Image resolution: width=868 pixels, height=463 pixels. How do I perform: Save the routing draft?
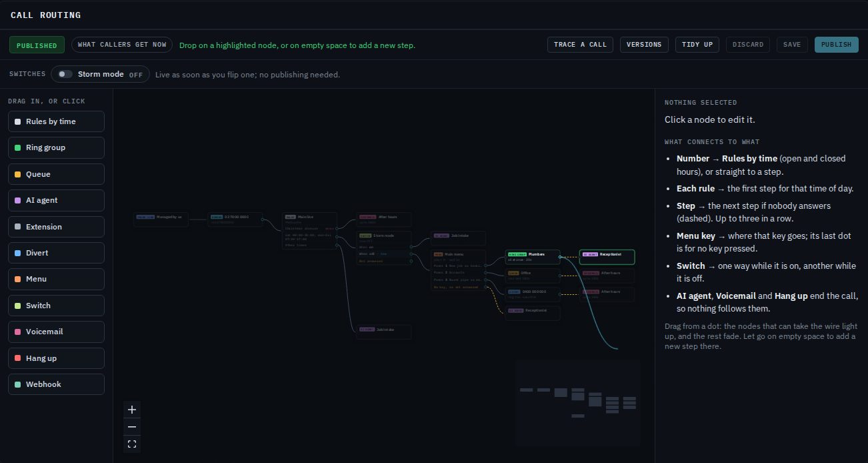tap(792, 45)
